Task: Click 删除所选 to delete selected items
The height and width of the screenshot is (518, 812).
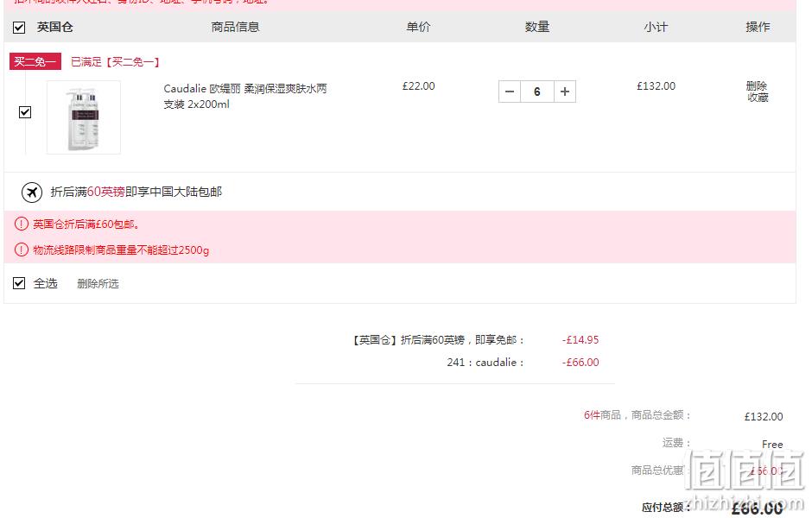Action: coord(98,283)
